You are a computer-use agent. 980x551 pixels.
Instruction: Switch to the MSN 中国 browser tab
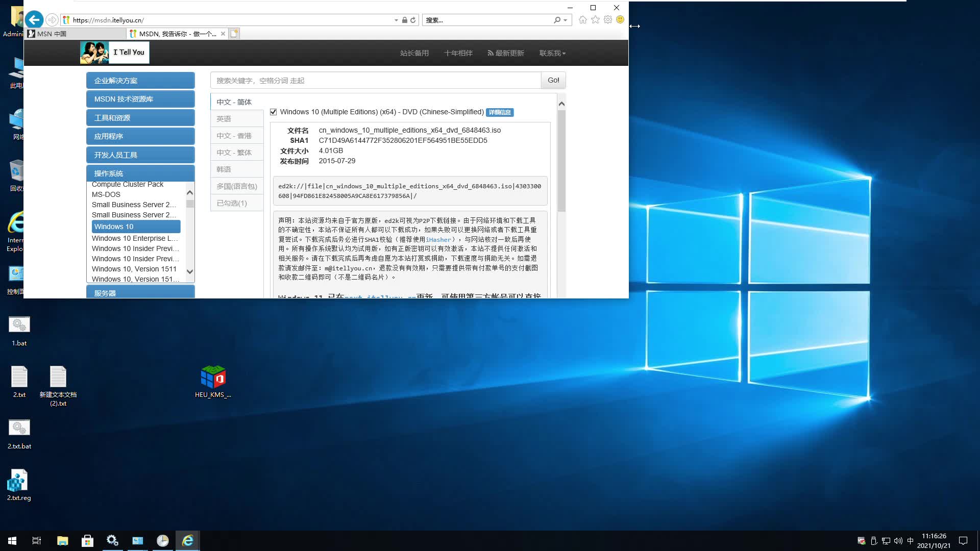click(75, 34)
